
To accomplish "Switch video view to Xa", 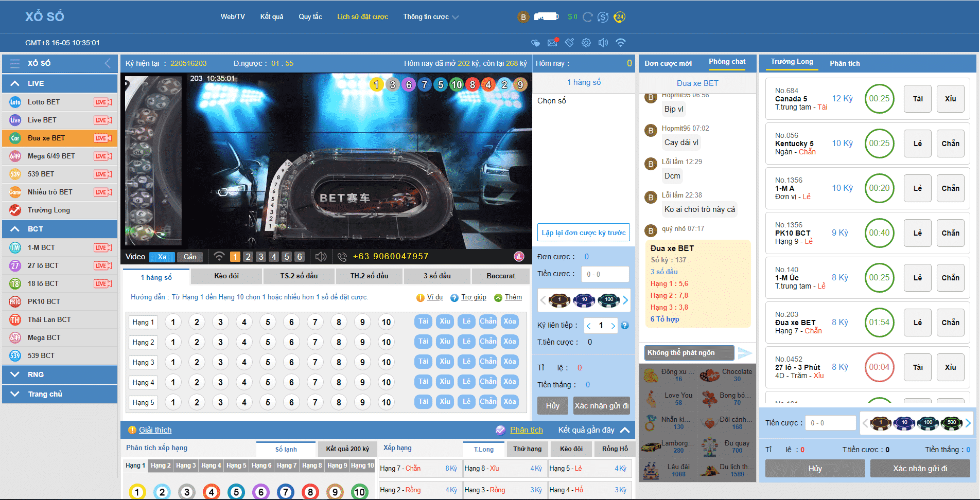I will pos(162,257).
